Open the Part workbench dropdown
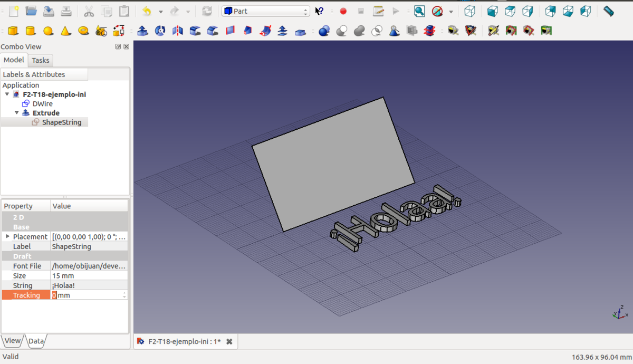Viewport: 633px width, 364px height. click(265, 11)
